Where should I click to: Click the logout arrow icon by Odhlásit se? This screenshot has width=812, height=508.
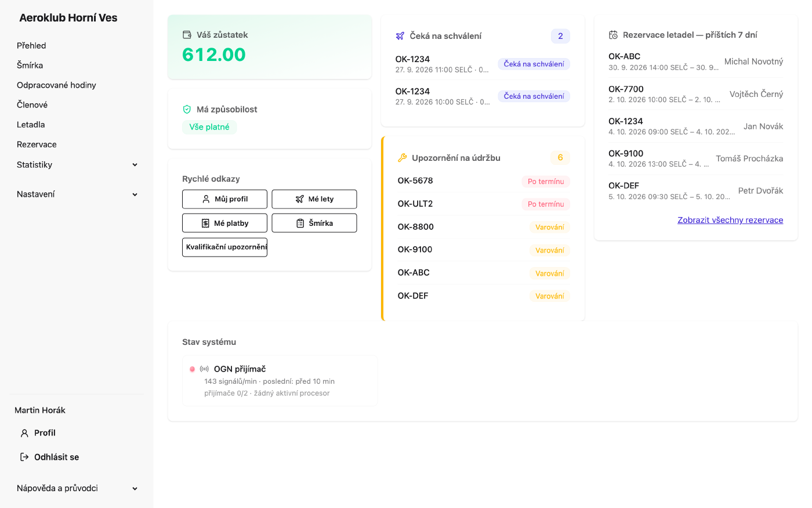click(x=24, y=457)
